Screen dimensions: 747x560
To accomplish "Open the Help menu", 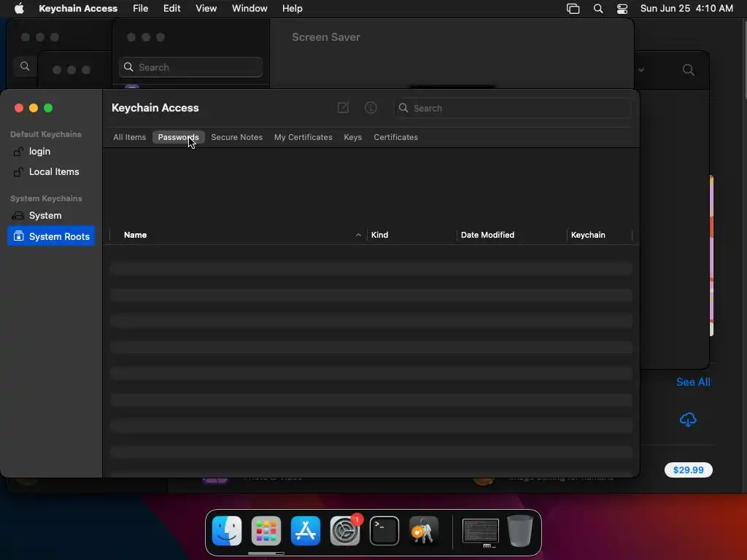I will point(292,9).
